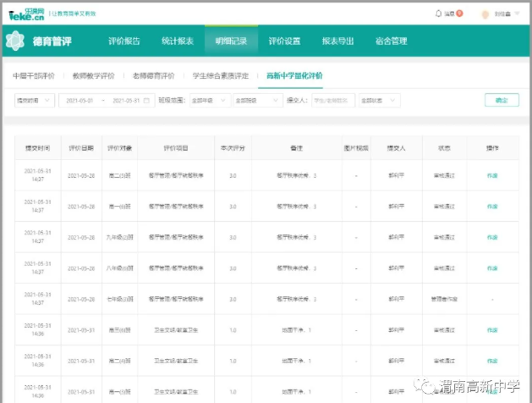The image size is (532, 403).
Task: Click 餐厅管理 project cell in 八年级 row
Action: pyautogui.click(x=176, y=268)
